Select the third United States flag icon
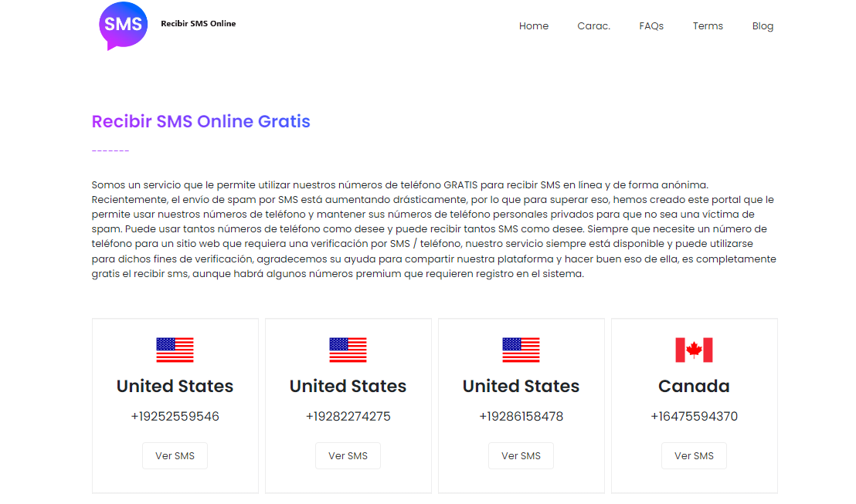 (521, 349)
